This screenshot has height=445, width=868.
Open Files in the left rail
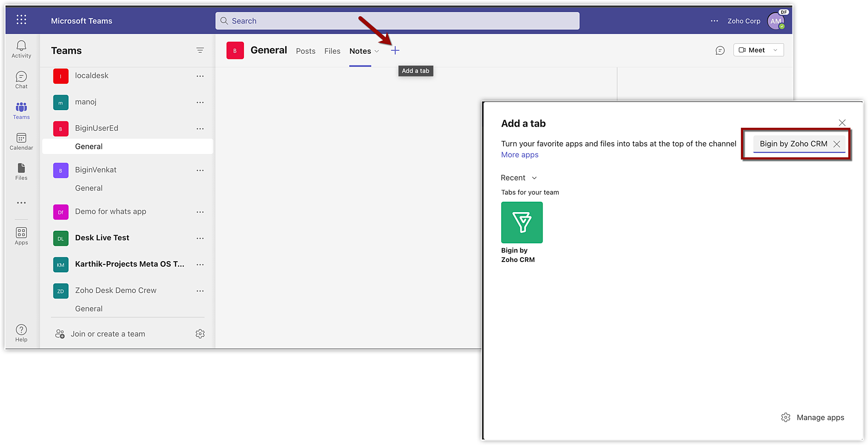click(x=21, y=172)
